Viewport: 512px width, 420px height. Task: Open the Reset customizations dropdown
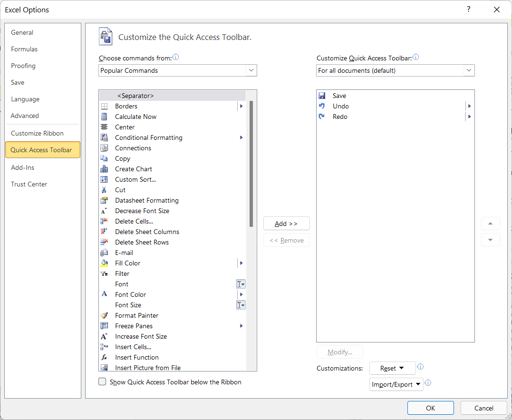pyautogui.click(x=392, y=368)
